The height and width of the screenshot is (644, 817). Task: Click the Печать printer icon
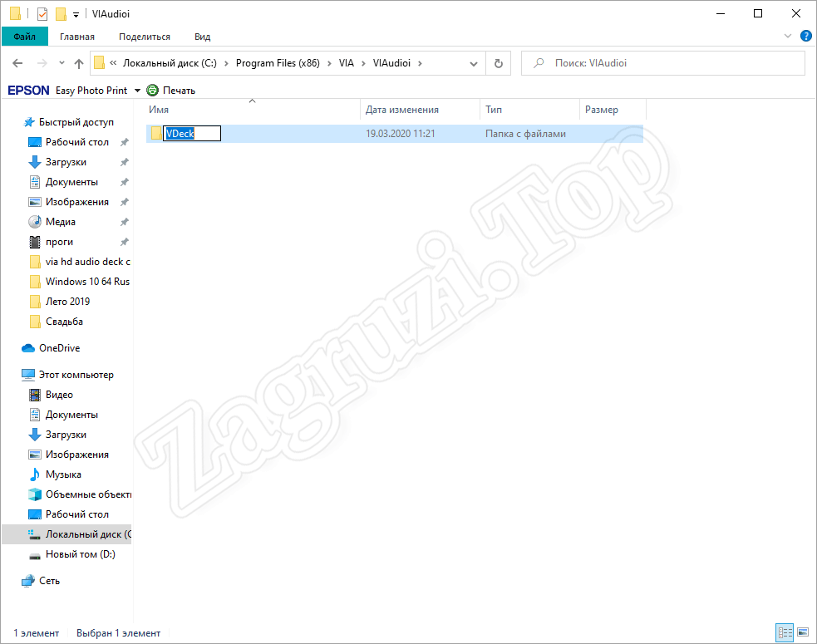pyautogui.click(x=152, y=90)
